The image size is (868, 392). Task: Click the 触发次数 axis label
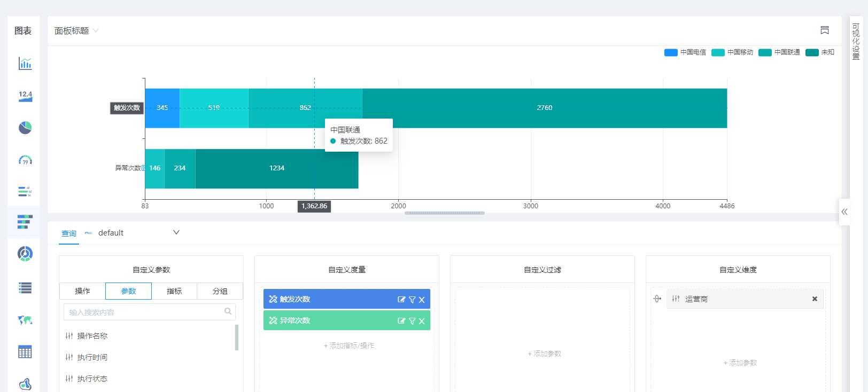pyautogui.click(x=127, y=108)
